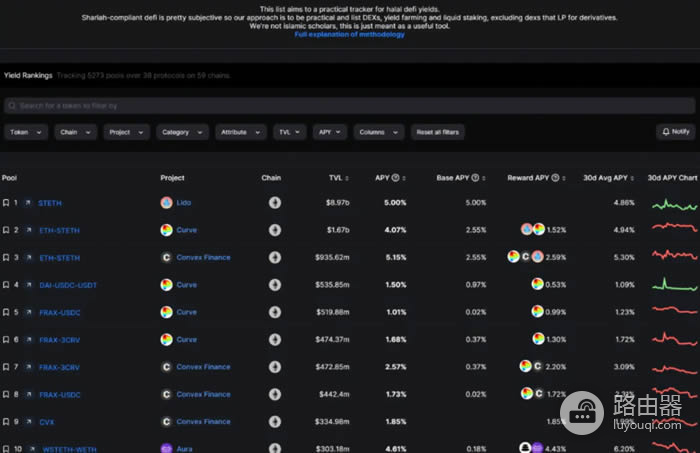Click Aura project logo
700x453 pixels.
[x=167, y=448]
